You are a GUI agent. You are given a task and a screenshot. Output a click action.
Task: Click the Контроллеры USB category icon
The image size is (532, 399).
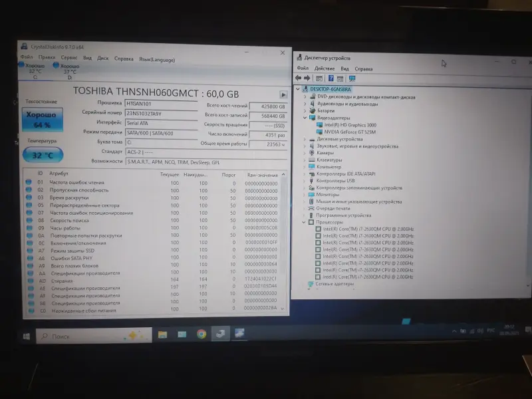(x=311, y=180)
